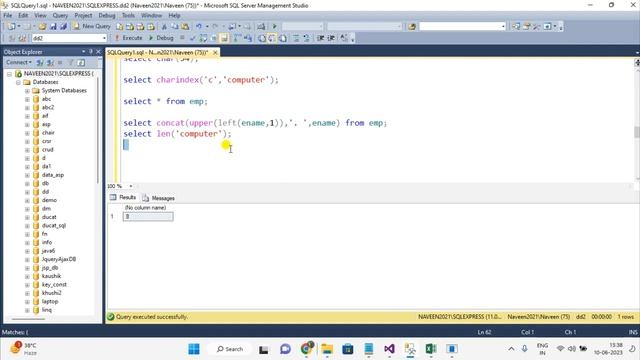640x360 pixels.
Task: Open Excel from the taskbar
Action: tap(431, 349)
